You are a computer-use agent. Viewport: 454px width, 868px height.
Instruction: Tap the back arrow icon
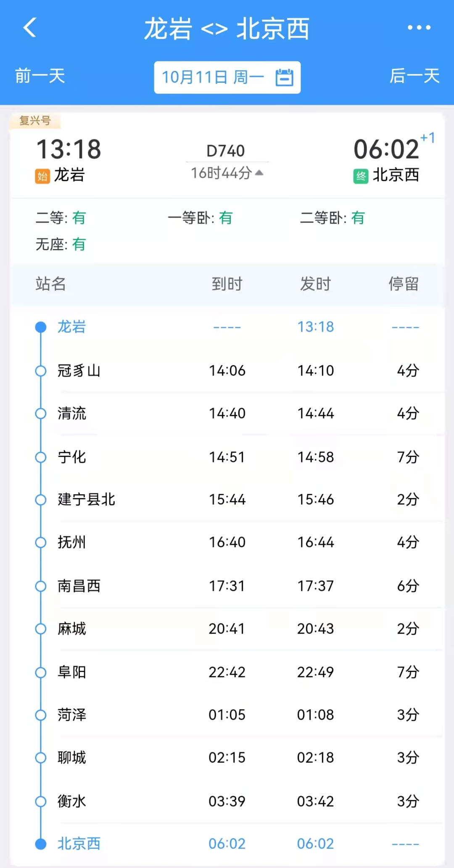pyautogui.click(x=30, y=28)
